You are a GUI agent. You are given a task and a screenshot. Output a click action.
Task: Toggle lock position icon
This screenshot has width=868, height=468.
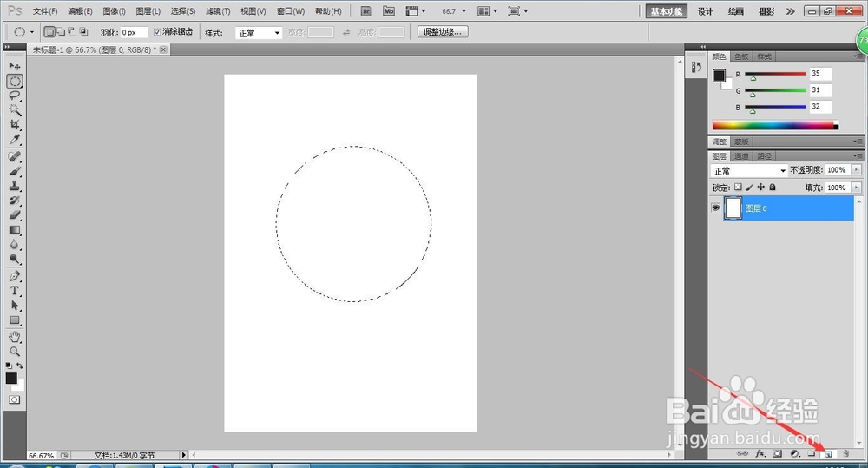(761, 188)
